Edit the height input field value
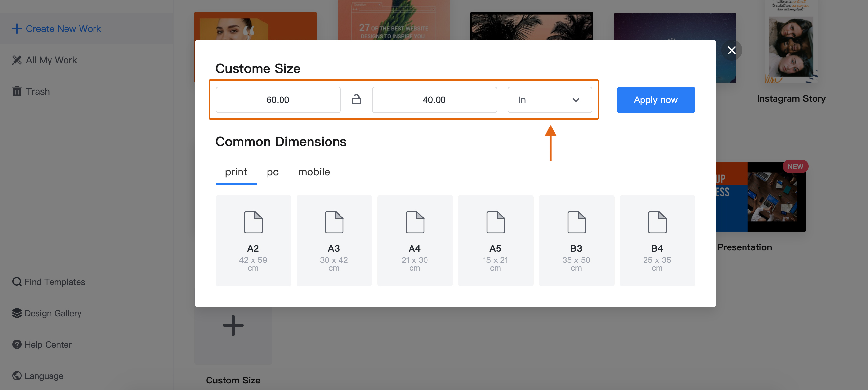The height and width of the screenshot is (390, 868). (x=435, y=100)
